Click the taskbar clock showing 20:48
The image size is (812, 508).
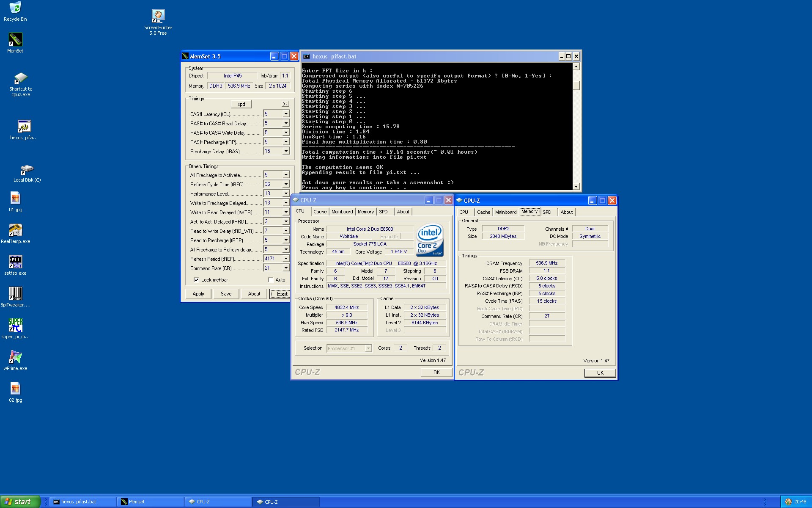click(x=800, y=502)
